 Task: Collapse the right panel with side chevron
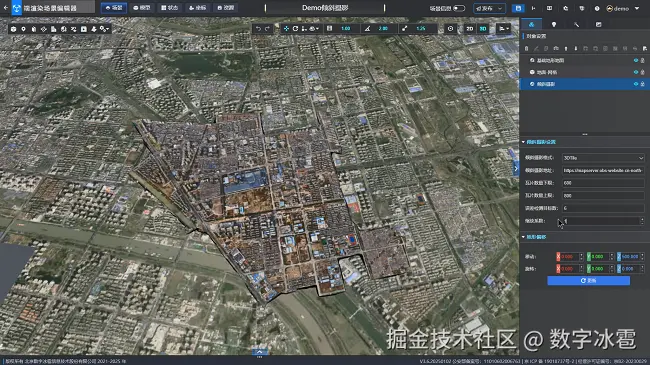516,168
